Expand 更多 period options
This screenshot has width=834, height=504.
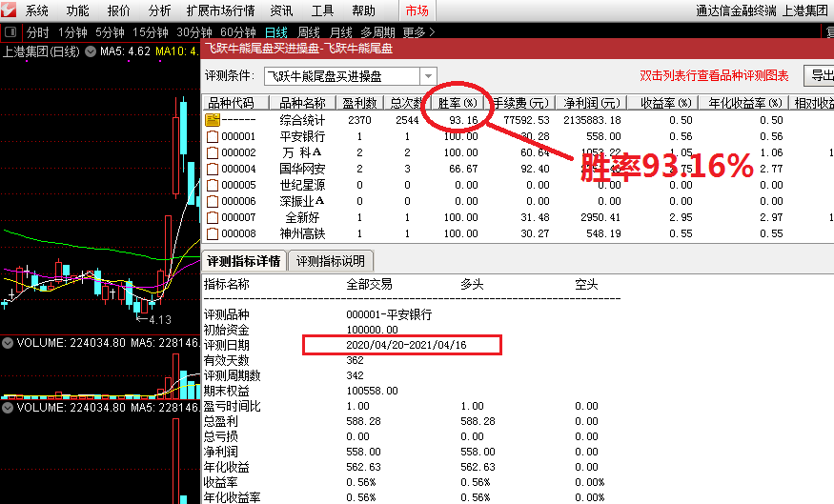point(418,32)
